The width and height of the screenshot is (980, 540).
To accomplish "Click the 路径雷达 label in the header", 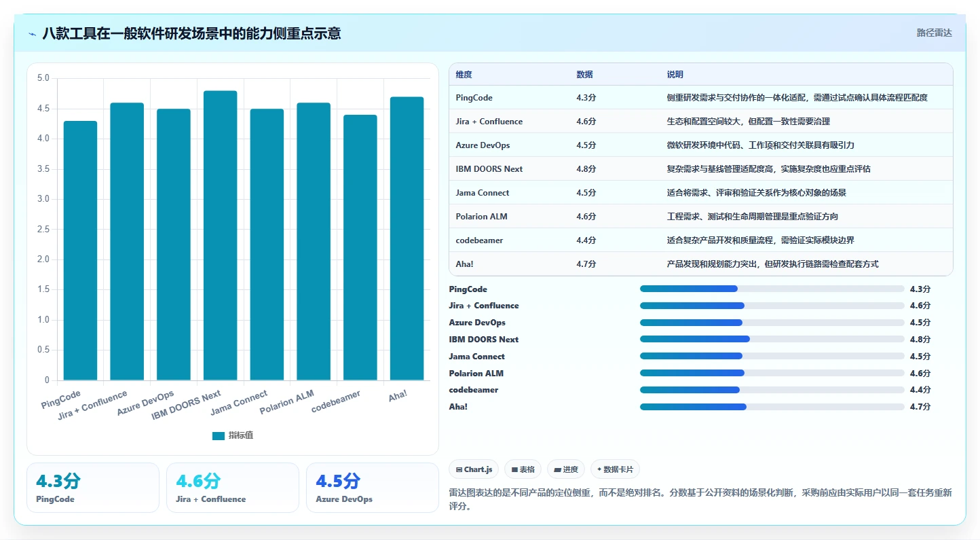I will [x=935, y=33].
